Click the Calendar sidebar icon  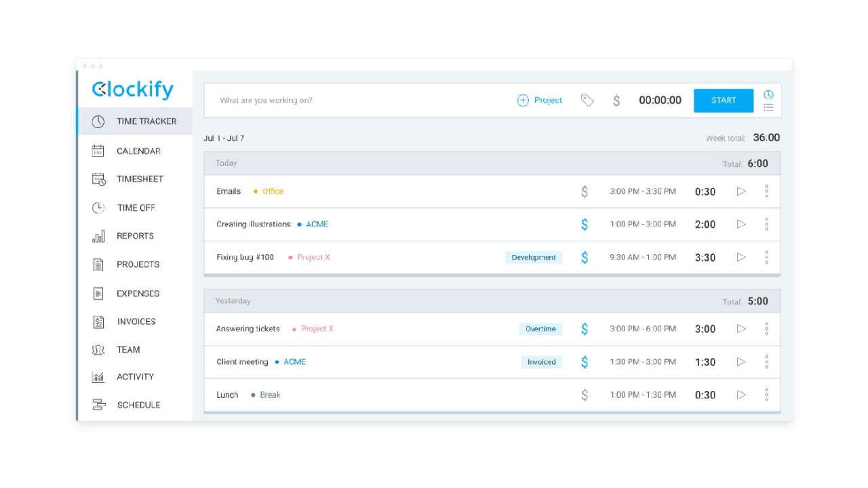(x=98, y=151)
